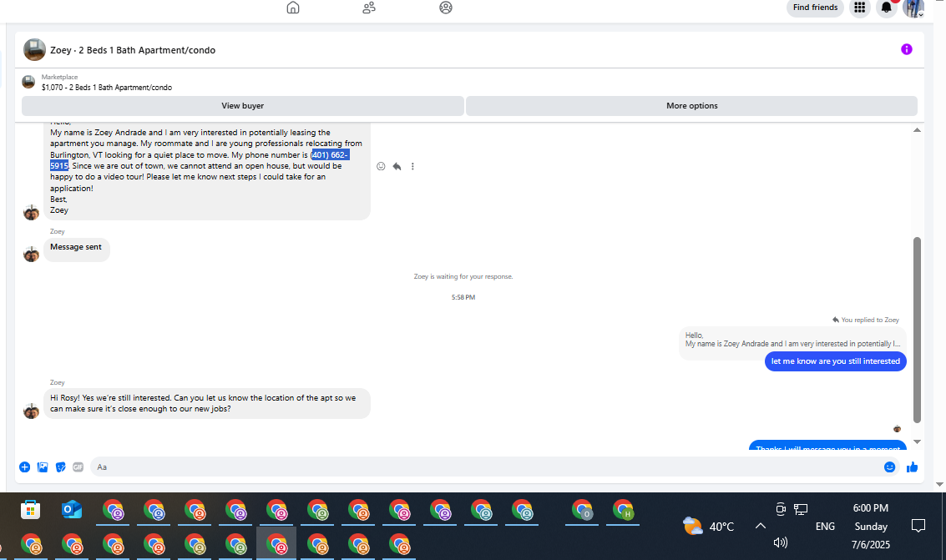Screen dimensions: 946x560
Task: Open more actions plus icon in composer
Action: pyautogui.click(x=25, y=467)
